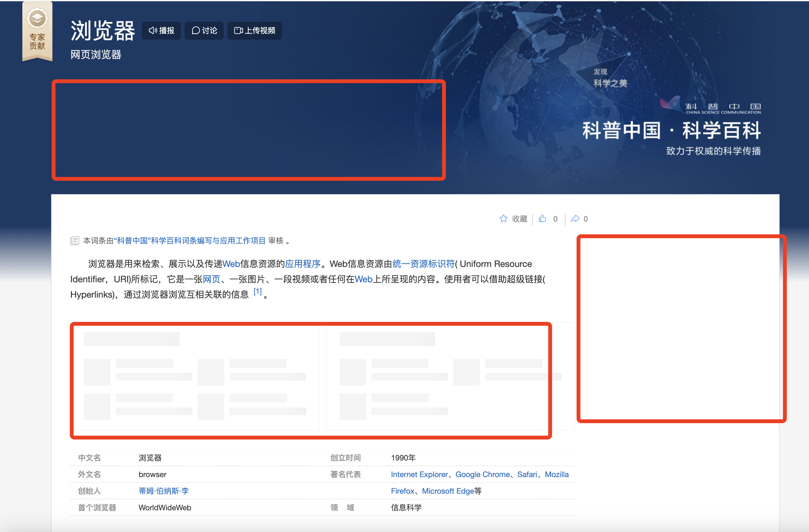The width and height of the screenshot is (809, 532).
Task: Click the like count next to thumbs-up
Action: 555,219
